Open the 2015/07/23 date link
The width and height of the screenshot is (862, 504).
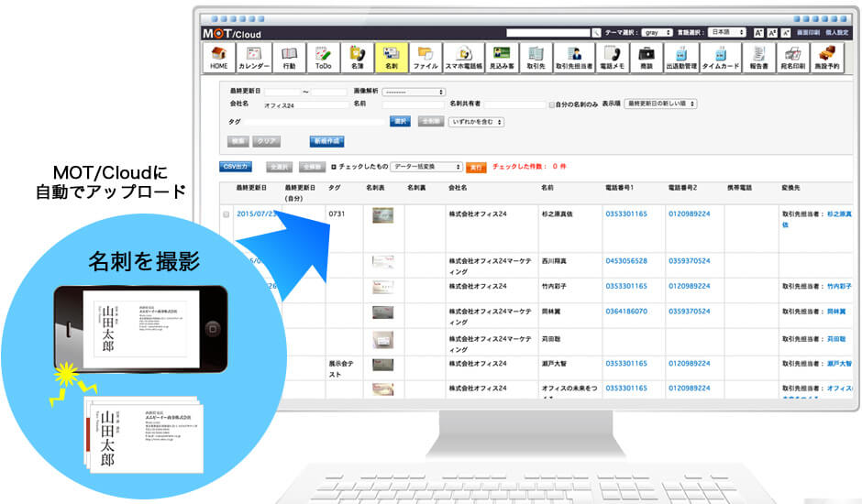[x=257, y=214]
